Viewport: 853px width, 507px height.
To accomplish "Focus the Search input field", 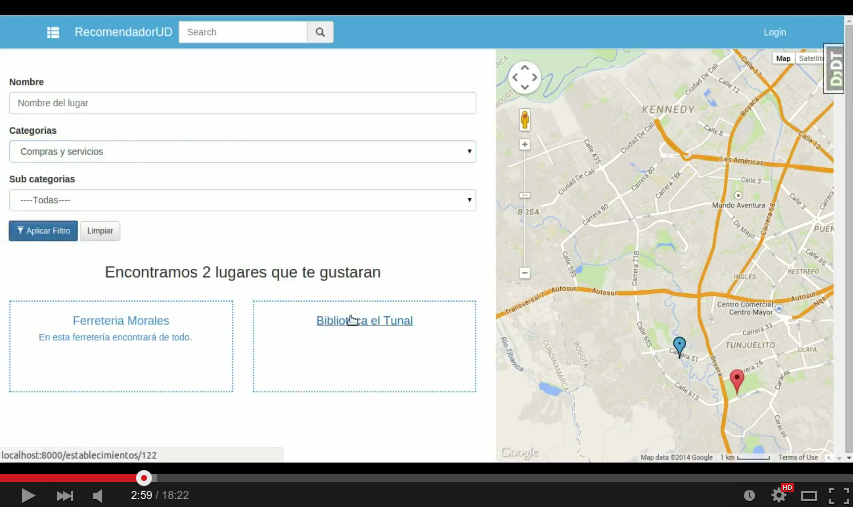I will (243, 32).
